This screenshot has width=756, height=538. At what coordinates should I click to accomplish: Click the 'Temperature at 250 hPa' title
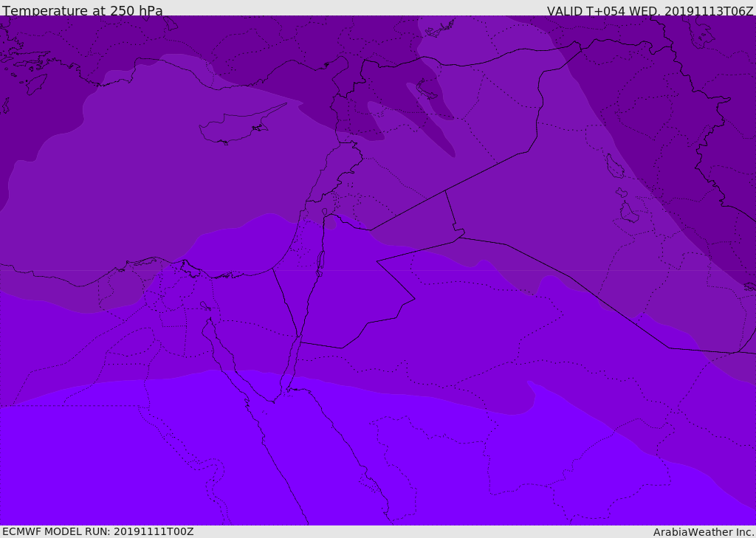click(83, 10)
